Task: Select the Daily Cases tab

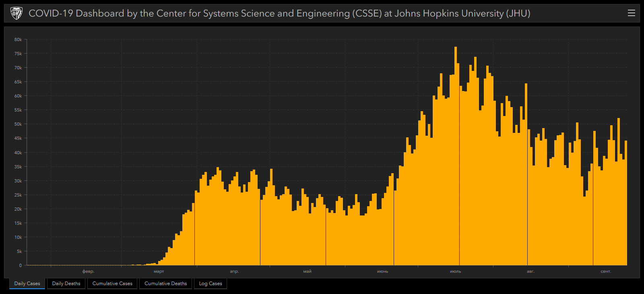Action: pyautogui.click(x=27, y=284)
